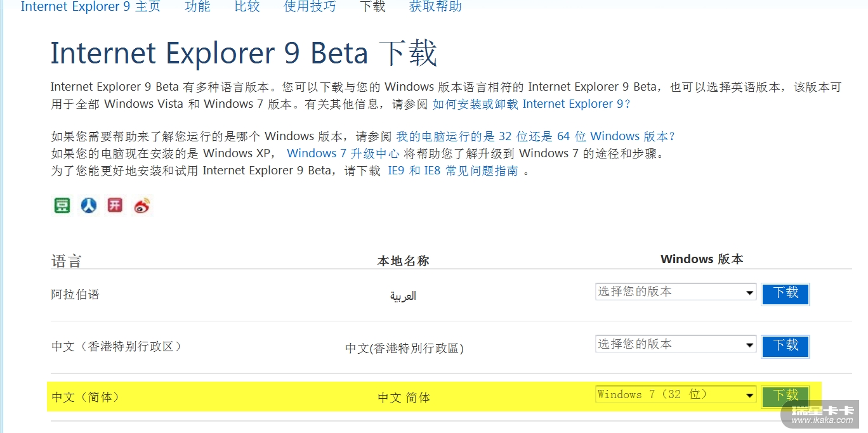Share page to Douban via green icon

coord(62,205)
